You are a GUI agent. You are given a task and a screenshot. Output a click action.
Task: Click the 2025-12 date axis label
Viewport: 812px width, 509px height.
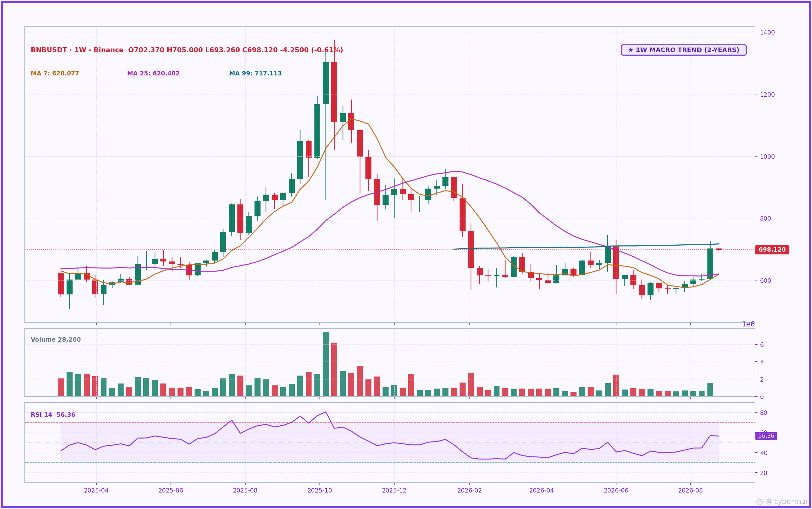tap(394, 491)
